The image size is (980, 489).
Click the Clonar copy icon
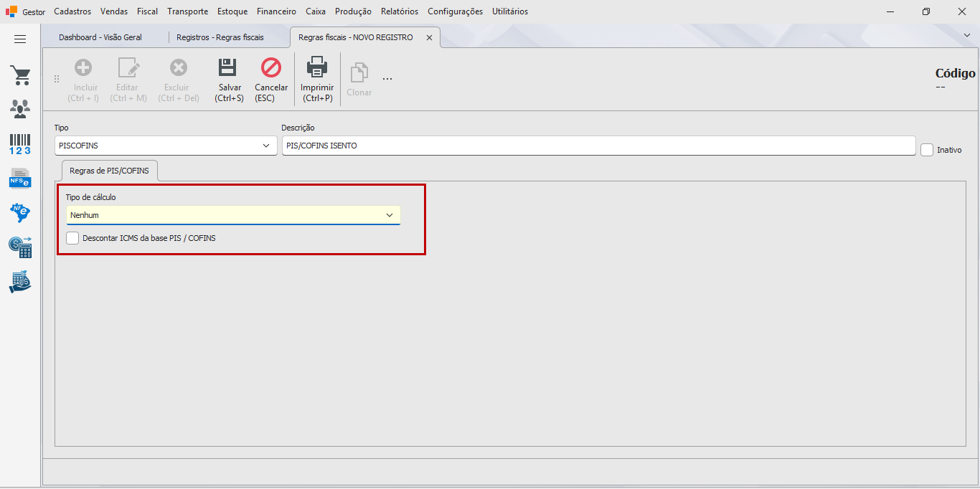pyautogui.click(x=359, y=73)
